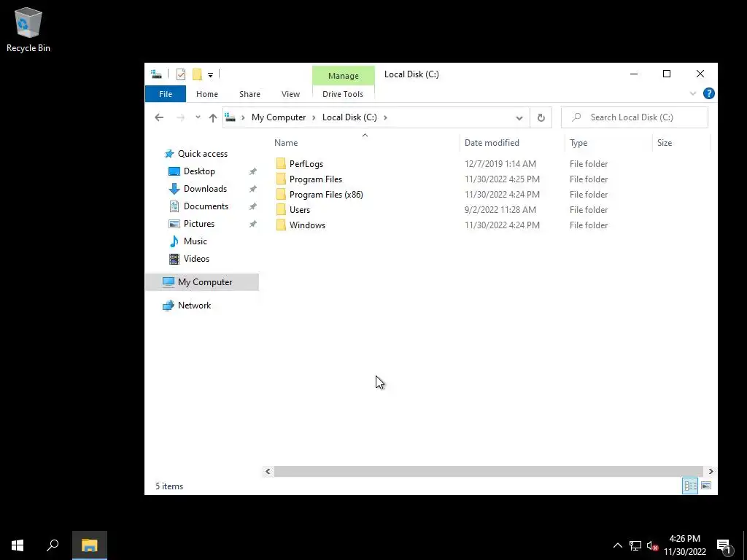
Task: Open Downloads in the navigation pane
Action: click(x=205, y=189)
